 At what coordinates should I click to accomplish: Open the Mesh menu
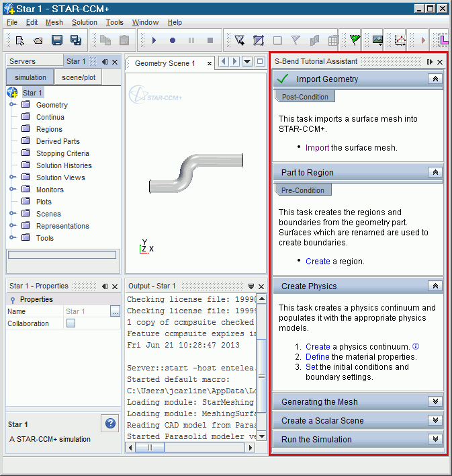coord(54,22)
